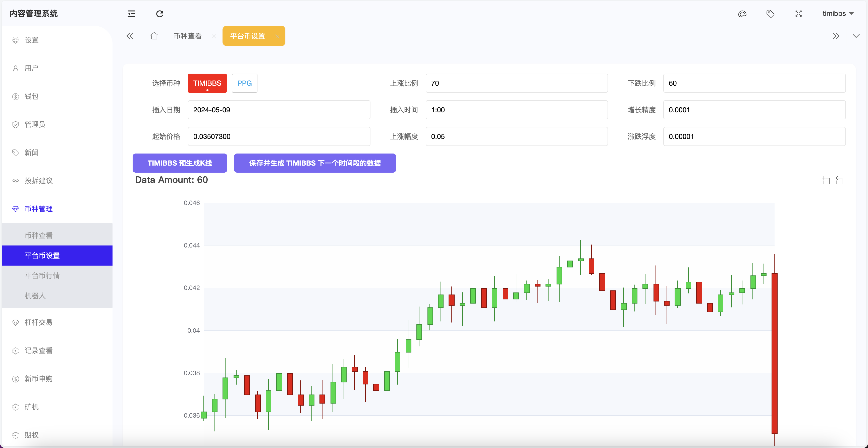Expand the tab options chevron
Image resolution: width=868 pixels, height=448 pixels.
(856, 36)
